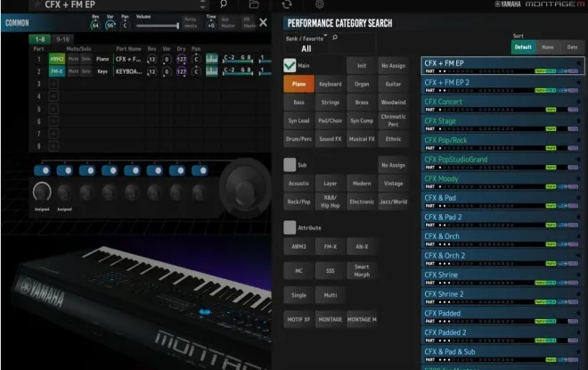This screenshot has height=370, width=588.
Task: Mute Part 1 Piano
Action: click(73, 59)
